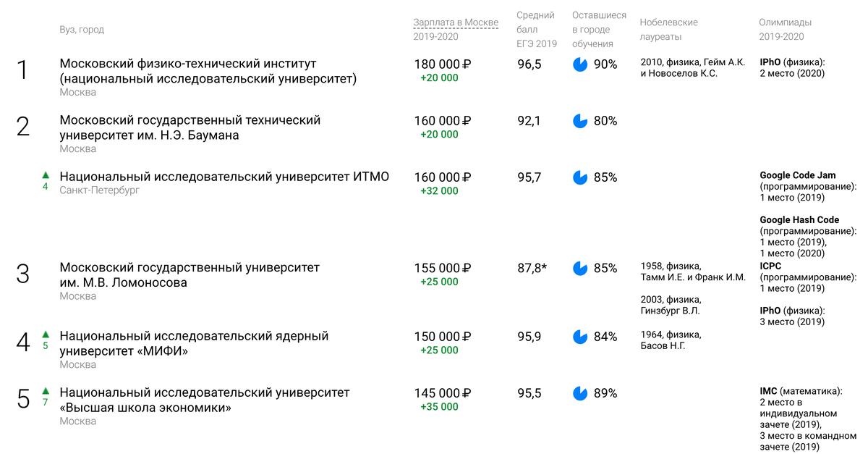Click the green up arrow beside ITMO
This screenshot has width=868, height=454.
(x=45, y=175)
